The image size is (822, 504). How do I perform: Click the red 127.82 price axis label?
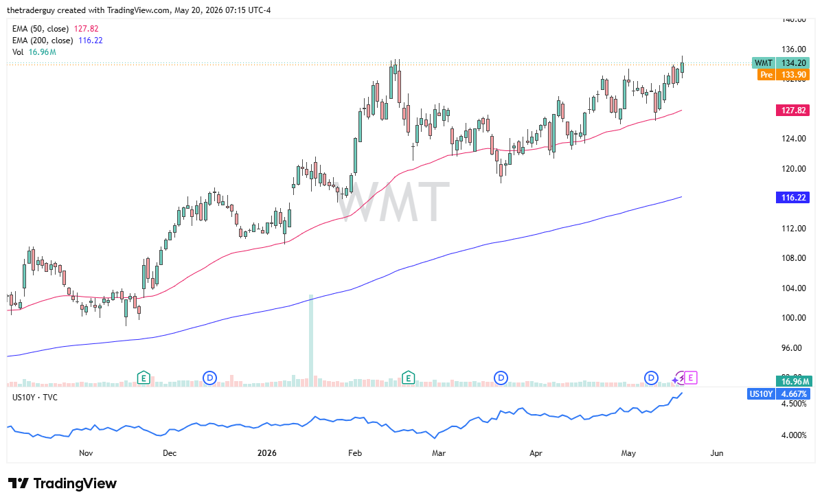click(x=792, y=110)
